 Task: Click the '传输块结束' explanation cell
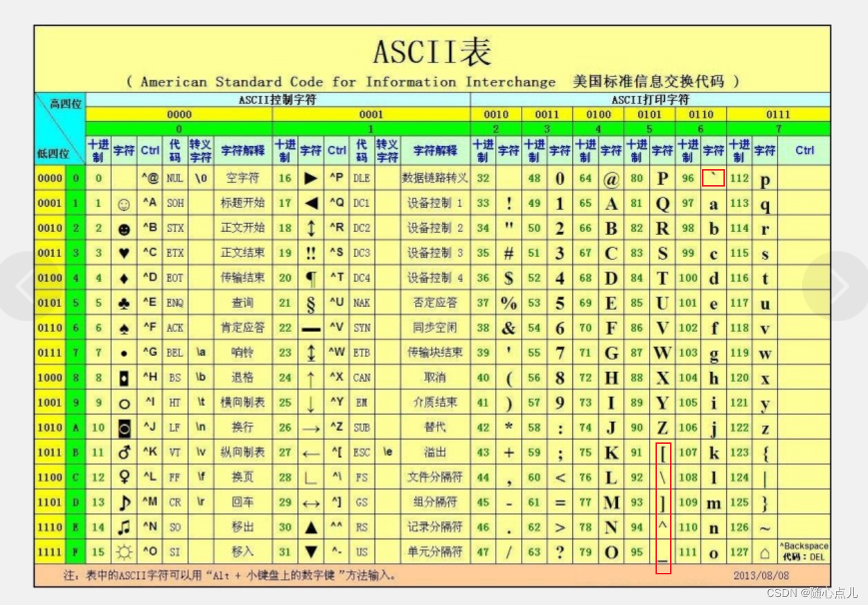click(435, 352)
